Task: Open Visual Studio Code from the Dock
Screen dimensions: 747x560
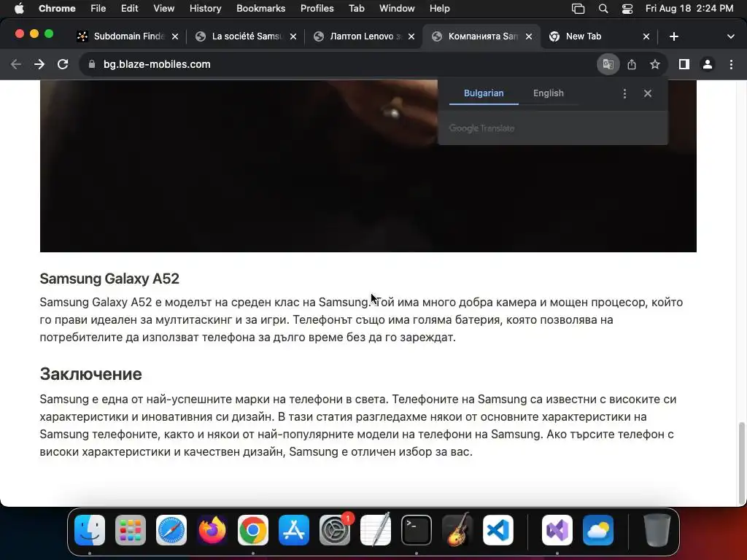Action: (x=498, y=530)
